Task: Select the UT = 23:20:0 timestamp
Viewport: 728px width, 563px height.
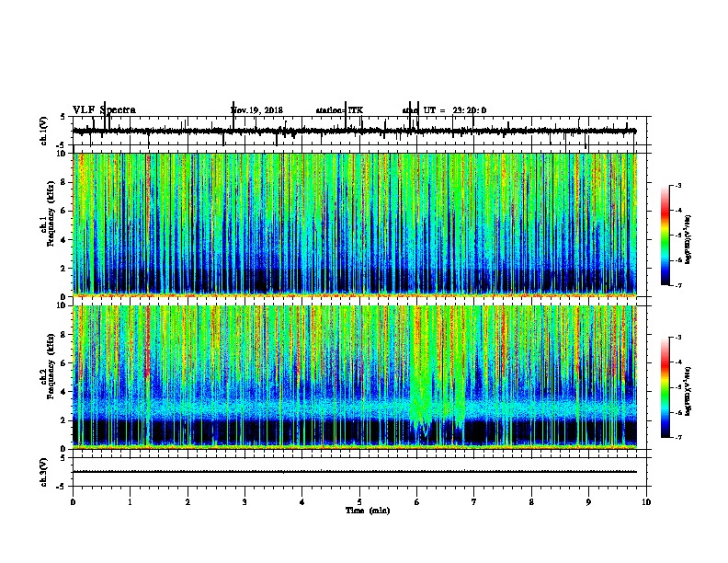Action: coord(455,110)
